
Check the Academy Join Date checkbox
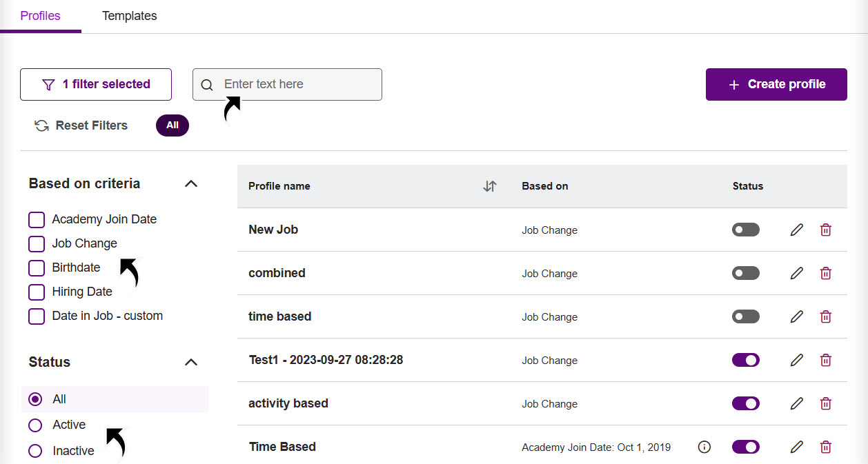[37, 219]
